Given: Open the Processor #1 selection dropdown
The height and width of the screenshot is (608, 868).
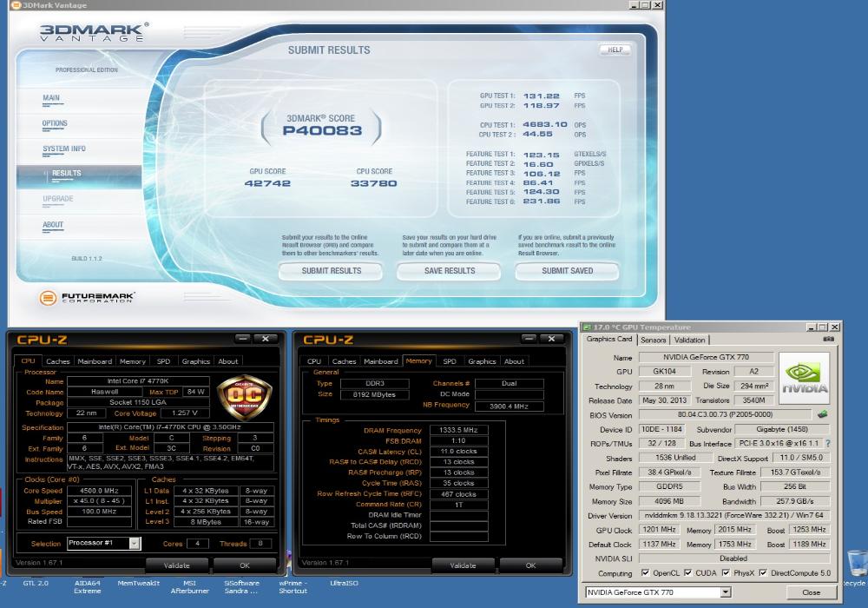Looking at the screenshot, I should [x=134, y=543].
